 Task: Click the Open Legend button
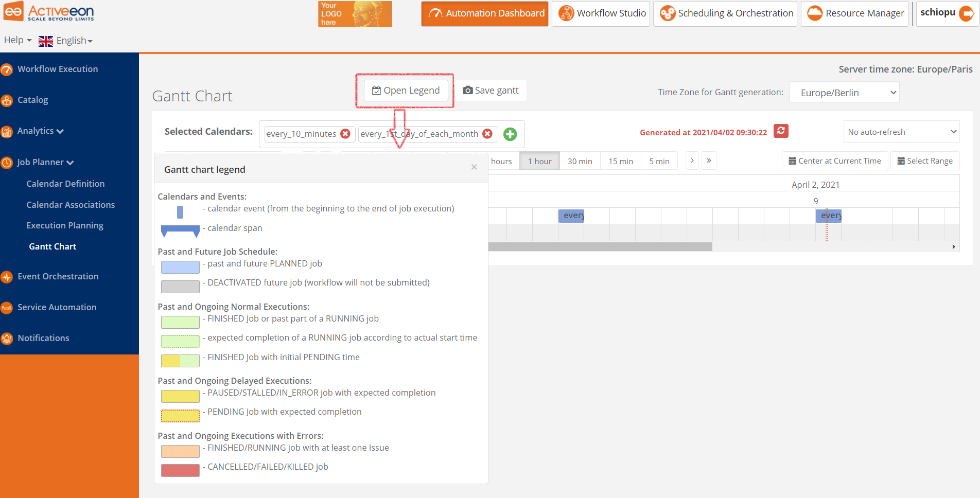[x=406, y=91]
